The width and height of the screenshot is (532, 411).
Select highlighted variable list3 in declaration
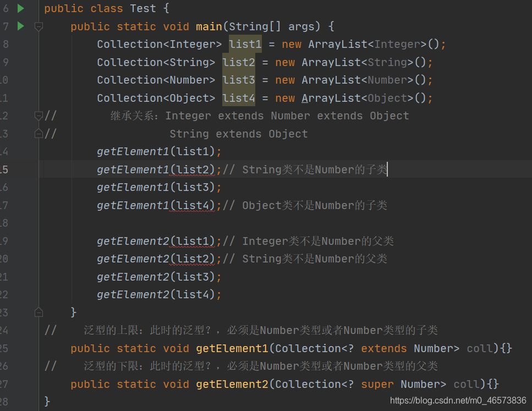(239, 80)
